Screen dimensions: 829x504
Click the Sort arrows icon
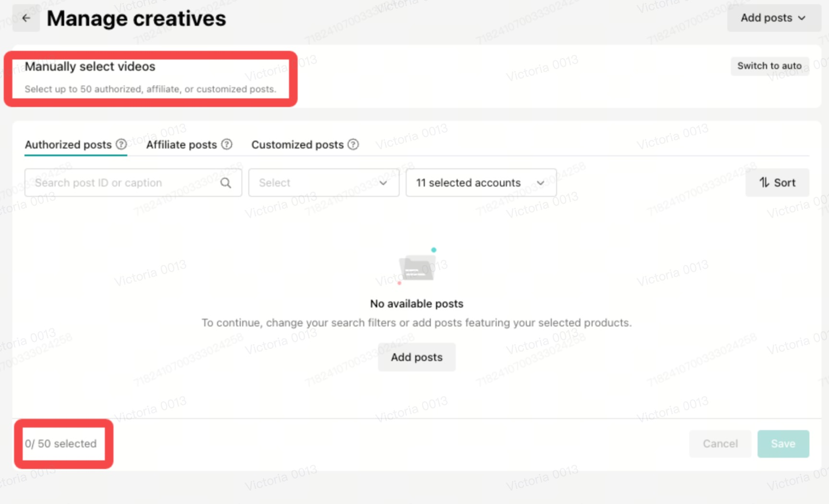point(764,182)
